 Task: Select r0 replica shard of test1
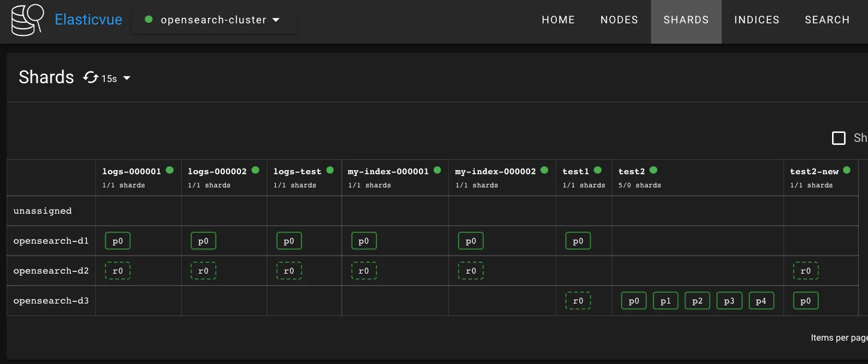[578, 301]
